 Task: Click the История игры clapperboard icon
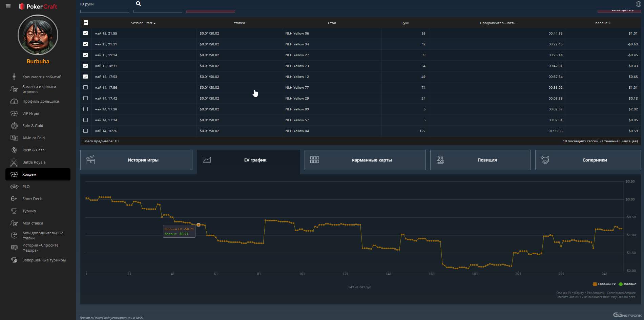coord(90,160)
